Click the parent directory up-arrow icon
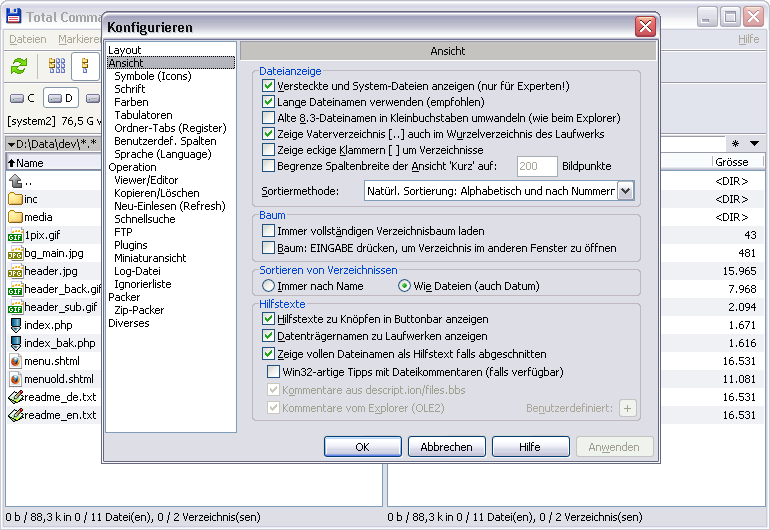Screen dimensions: 770x530 16,181
